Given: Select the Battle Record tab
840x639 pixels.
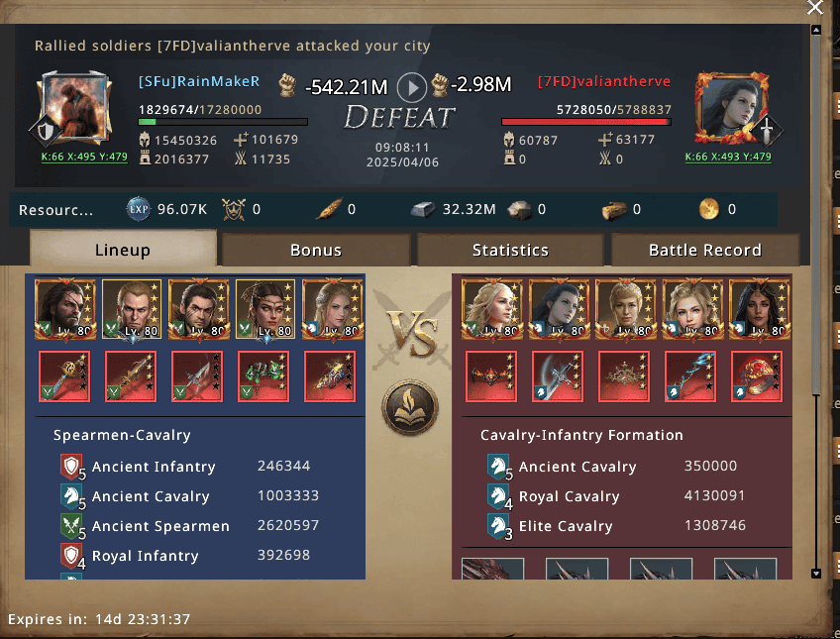Looking at the screenshot, I should (705, 250).
